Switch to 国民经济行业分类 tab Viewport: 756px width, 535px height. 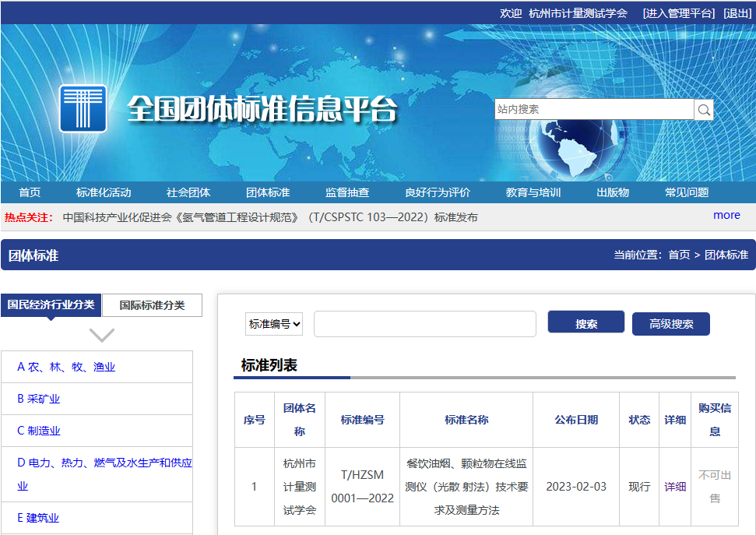coord(51,305)
